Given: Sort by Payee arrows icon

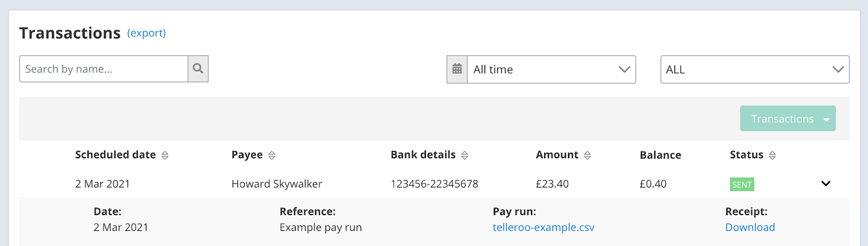Looking at the screenshot, I should [x=272, y=156].
